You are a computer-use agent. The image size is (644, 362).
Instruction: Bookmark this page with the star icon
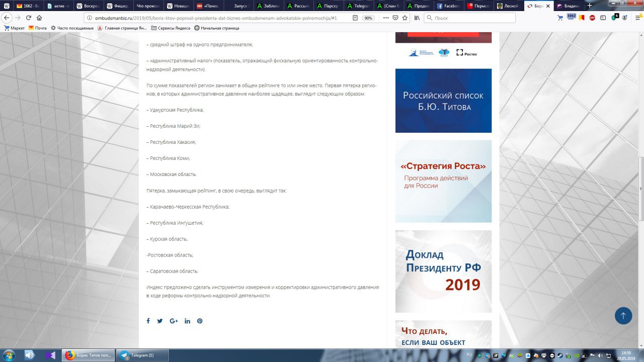[405, 18]
